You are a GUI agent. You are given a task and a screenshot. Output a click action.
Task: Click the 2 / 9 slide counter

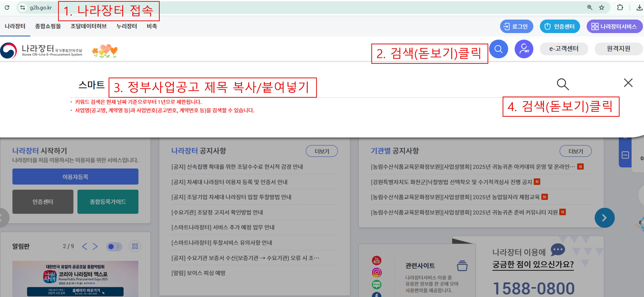click(68, 246)
